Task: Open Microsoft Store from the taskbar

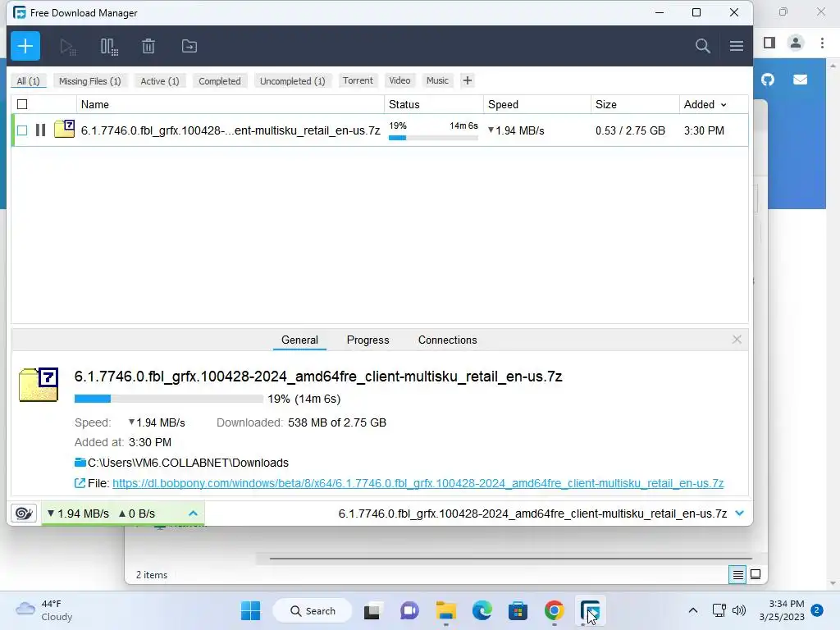Action: pos(518,610)
